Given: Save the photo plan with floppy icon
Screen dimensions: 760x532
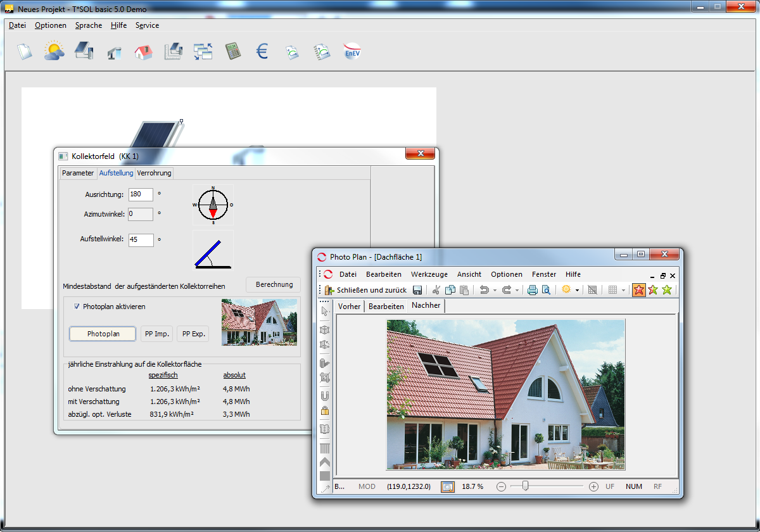Looking at the screenshot, I should [417, 290].
